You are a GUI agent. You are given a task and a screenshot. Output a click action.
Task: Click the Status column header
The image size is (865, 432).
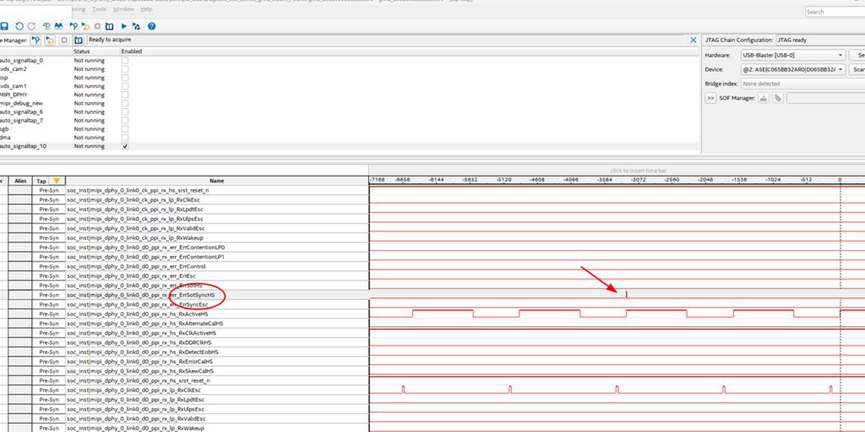pyautogui.click(x=82, y=51)
